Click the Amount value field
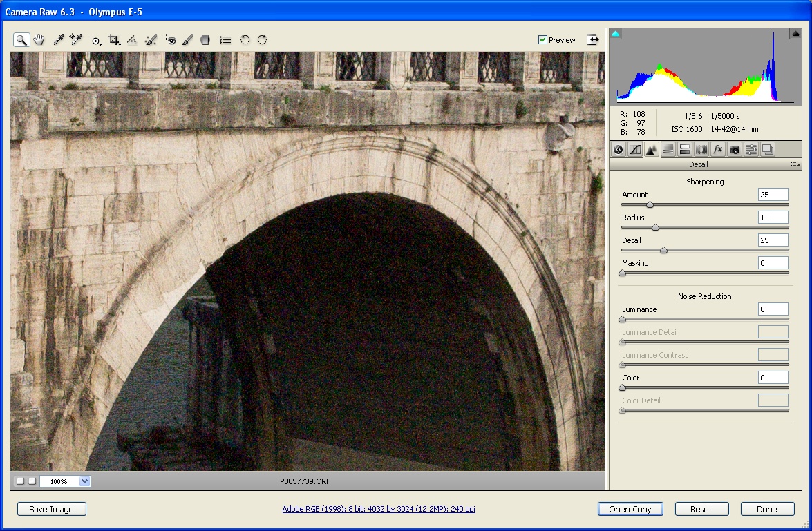Screen dimensions: 812x531 [x=773, y=195]
